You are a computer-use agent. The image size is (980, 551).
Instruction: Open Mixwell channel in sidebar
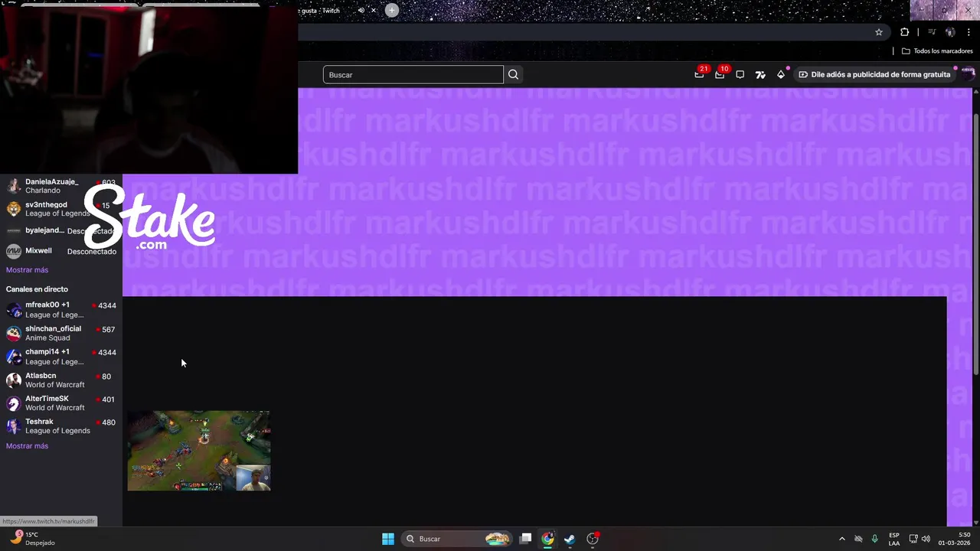tap(61, 251)
